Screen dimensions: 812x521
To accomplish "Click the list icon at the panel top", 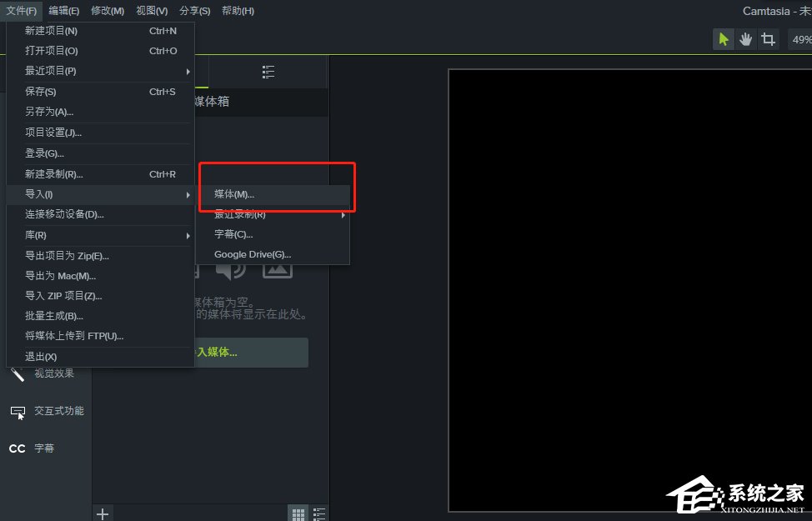I will click(x=267, y=72).
